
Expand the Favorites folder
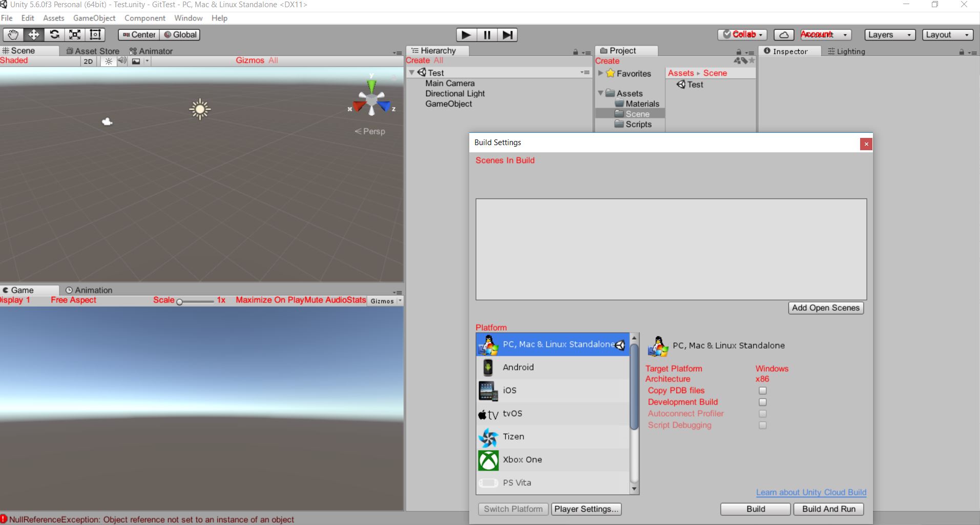coord(600,73)
